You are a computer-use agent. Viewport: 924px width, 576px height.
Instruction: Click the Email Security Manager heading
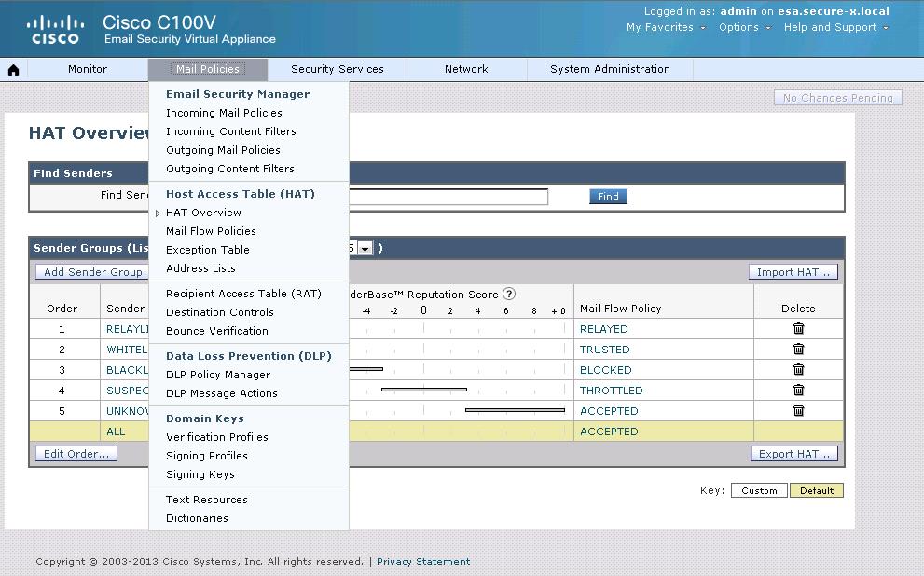pos(238,94)
